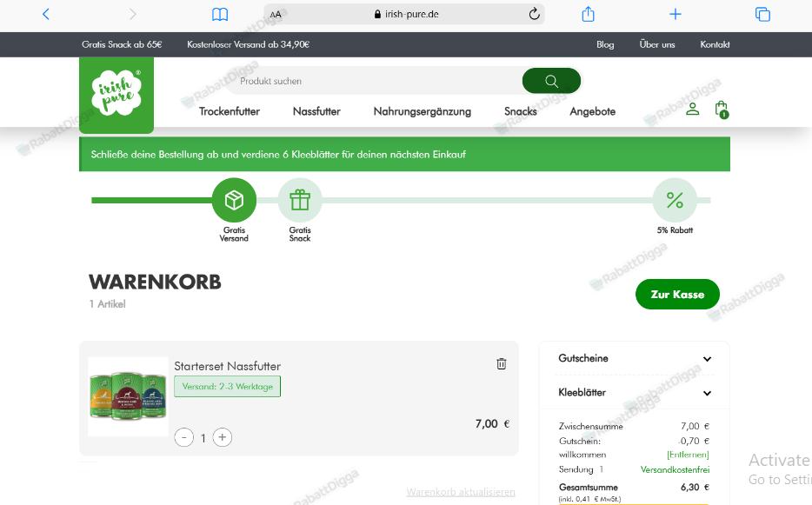Click the browser forward arrow
The height and width of the screenshot is (505, 812).
tap(132, 14)
